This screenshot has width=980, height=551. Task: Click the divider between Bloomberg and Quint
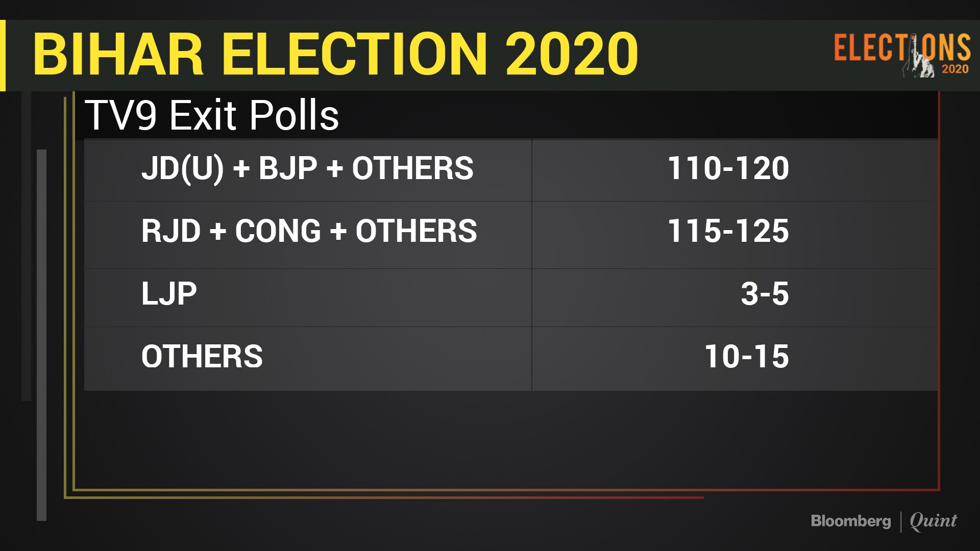(901, 521)
